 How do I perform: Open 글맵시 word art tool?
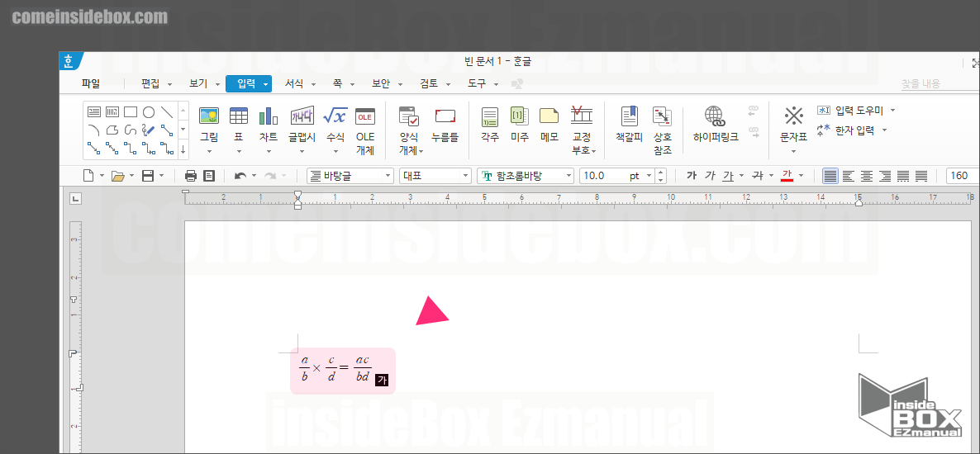coord(302,125)
